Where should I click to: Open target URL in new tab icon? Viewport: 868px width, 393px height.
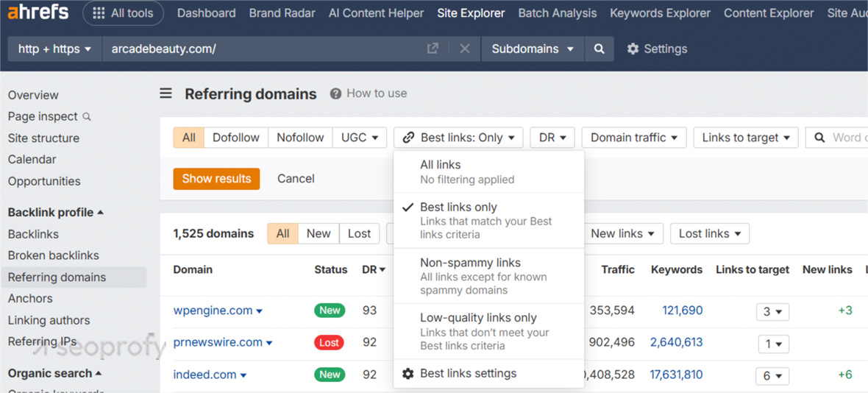(x=433, y=49)
